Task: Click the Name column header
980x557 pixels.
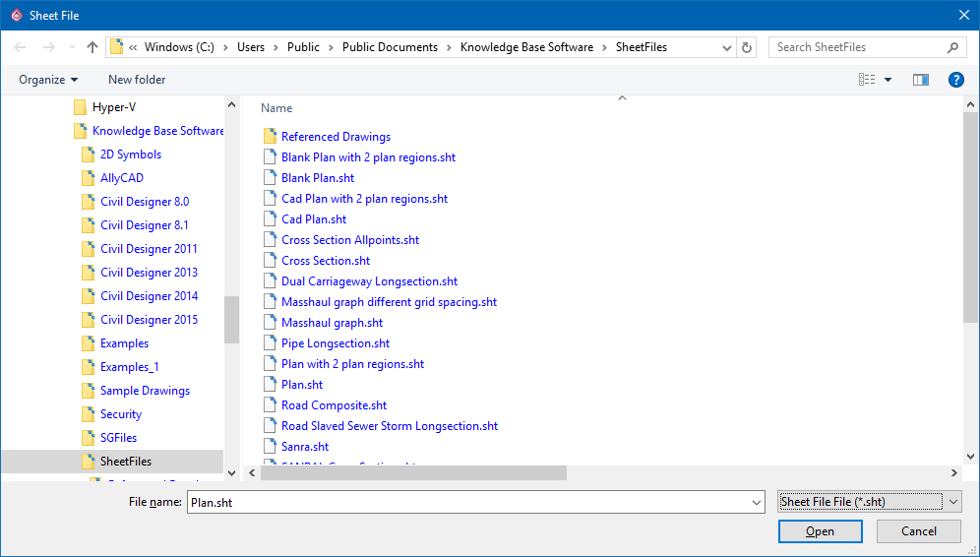Action: point(276,108)
